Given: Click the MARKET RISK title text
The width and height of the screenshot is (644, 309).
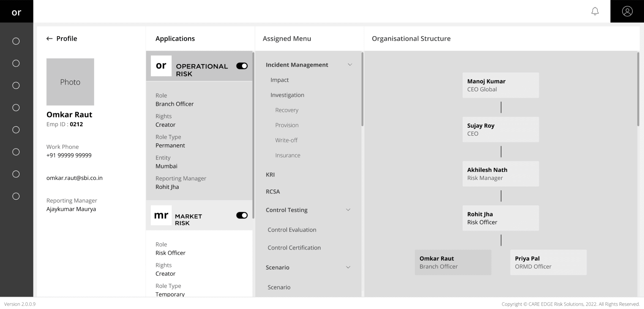Looking at the screenshot, I should point(188,219).
